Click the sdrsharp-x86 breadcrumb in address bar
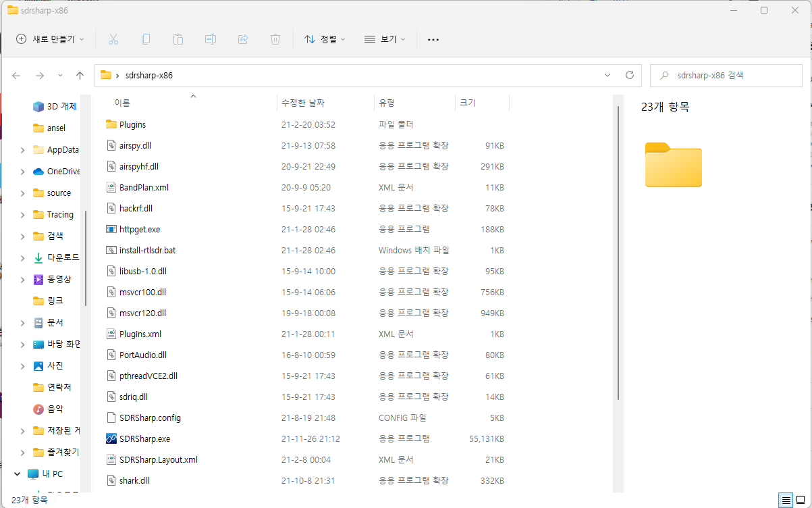 [x=148, y=75]
